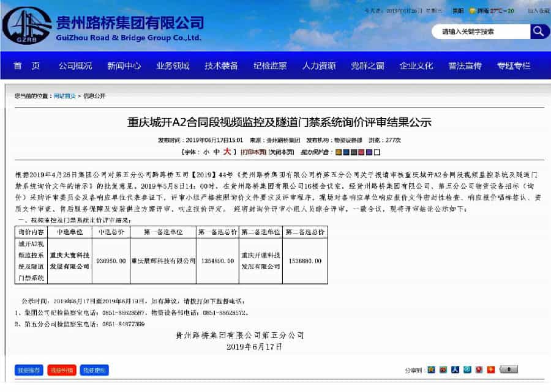Image resolution: width=551 pixels, height=392 pixels.
Task: Click the weather sun icon in header
Action: coord(473,11)
